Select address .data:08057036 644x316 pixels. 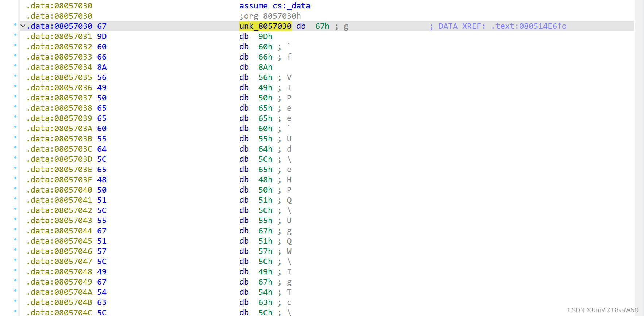pyautogui.click(x=59, y=87)
